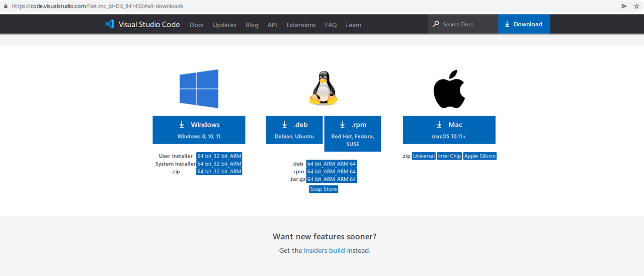Click the Visual Studio Code logo icon
Viewport: 644px width, 276px height.
[x=109, y=24]
